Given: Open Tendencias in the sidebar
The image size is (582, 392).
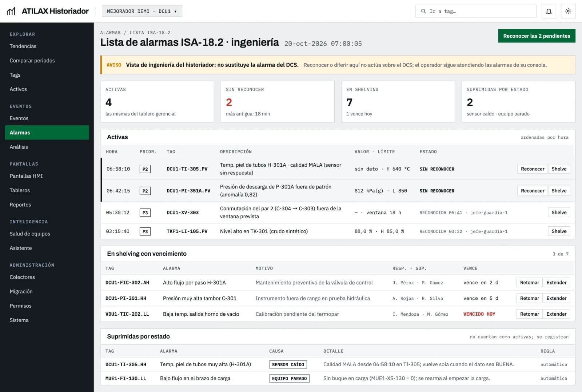Looking at the screenshot, I should pos(47,46).
